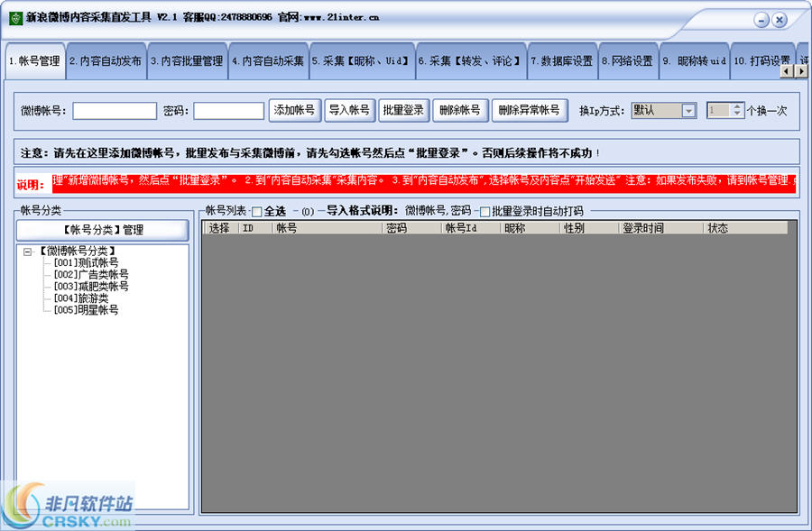Open the 换Ip方式 dropdown
812x531 pixels.
[688, 110]
